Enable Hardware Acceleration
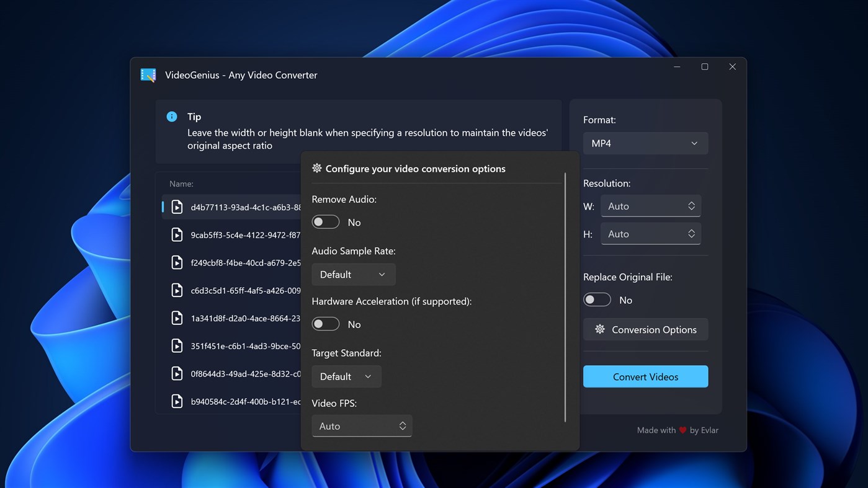This screenshot has width=868, height=488. pos(325,324)
